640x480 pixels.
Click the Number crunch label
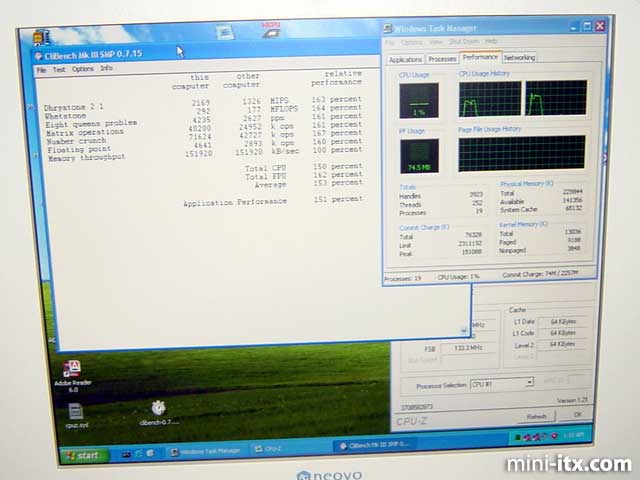coord(76,141)
